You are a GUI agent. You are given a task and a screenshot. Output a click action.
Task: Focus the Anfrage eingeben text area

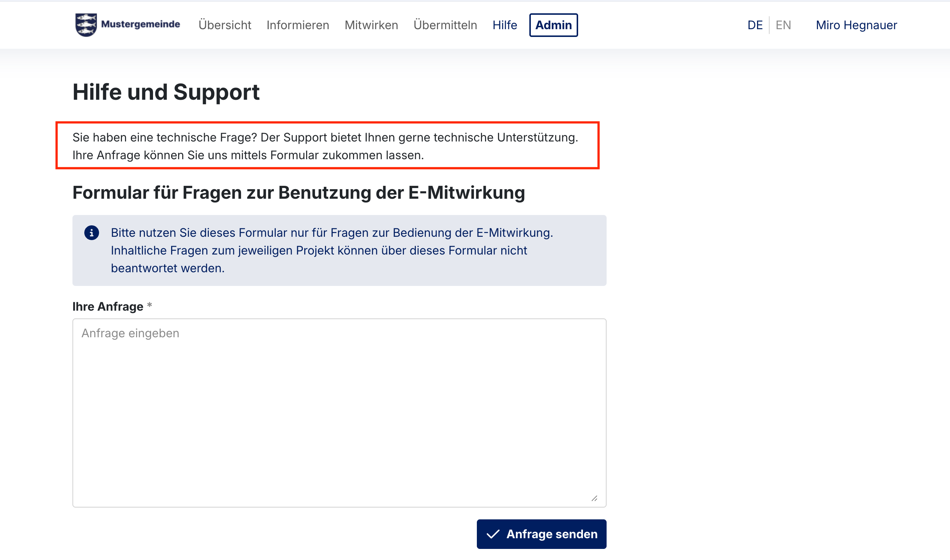[339, 413]
